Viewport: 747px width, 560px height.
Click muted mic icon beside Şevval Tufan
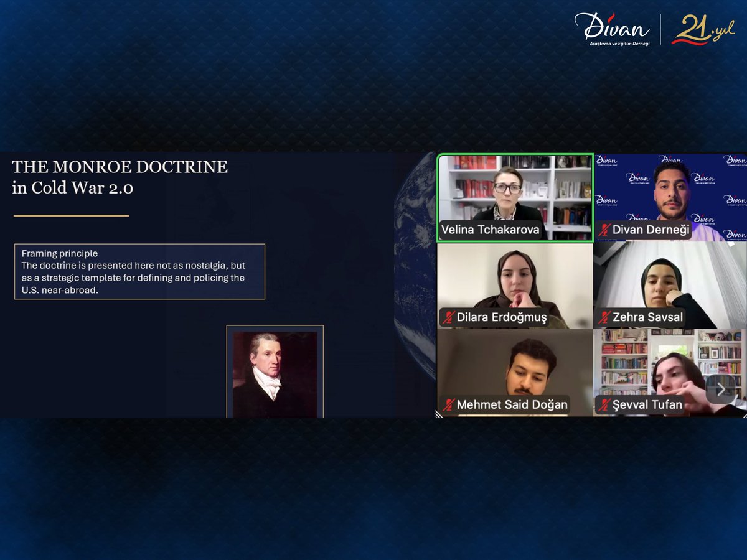(604, 405)
